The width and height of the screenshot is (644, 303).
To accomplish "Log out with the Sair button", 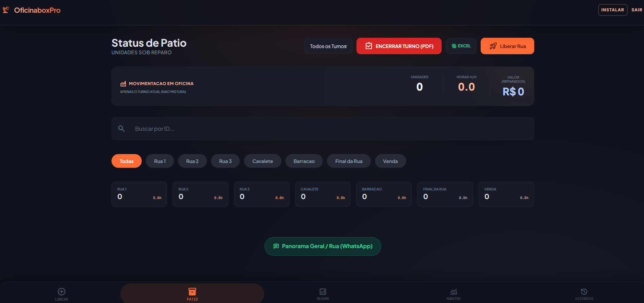I will coord(637,10).
